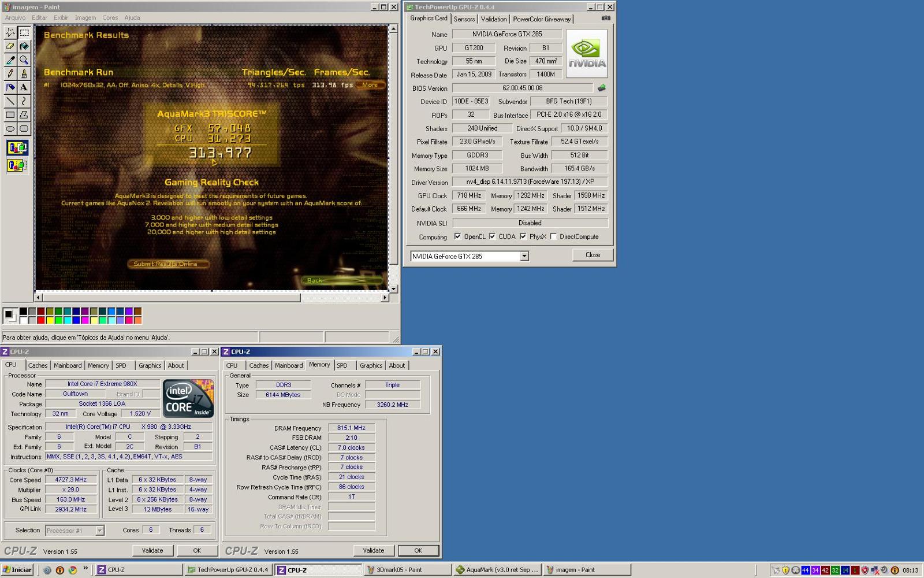Expand the quick launch overflow chevron
This screenshot has width=924, height=578.
click(85, 569)
